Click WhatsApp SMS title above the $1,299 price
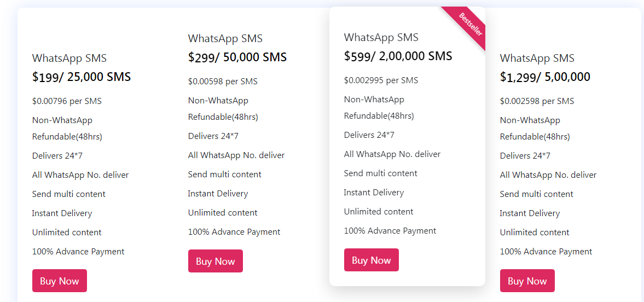This screenshot has width=644, height=302. pos(537,59)
